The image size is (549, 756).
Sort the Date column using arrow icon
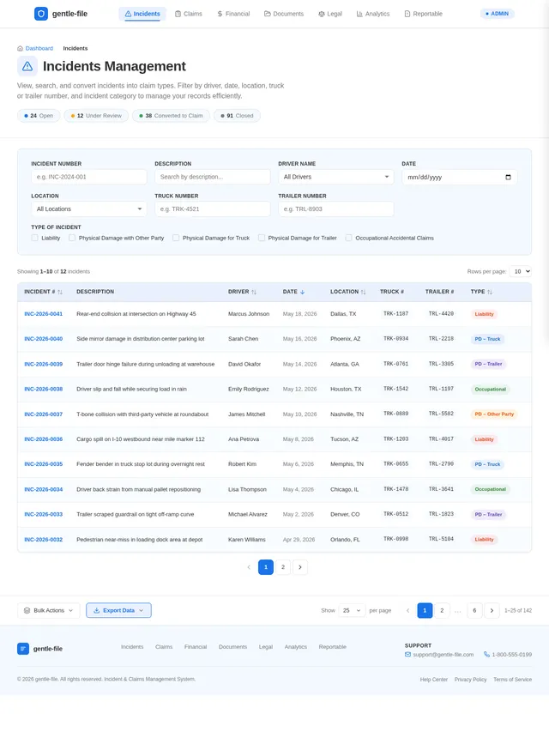tap(302, 292)
